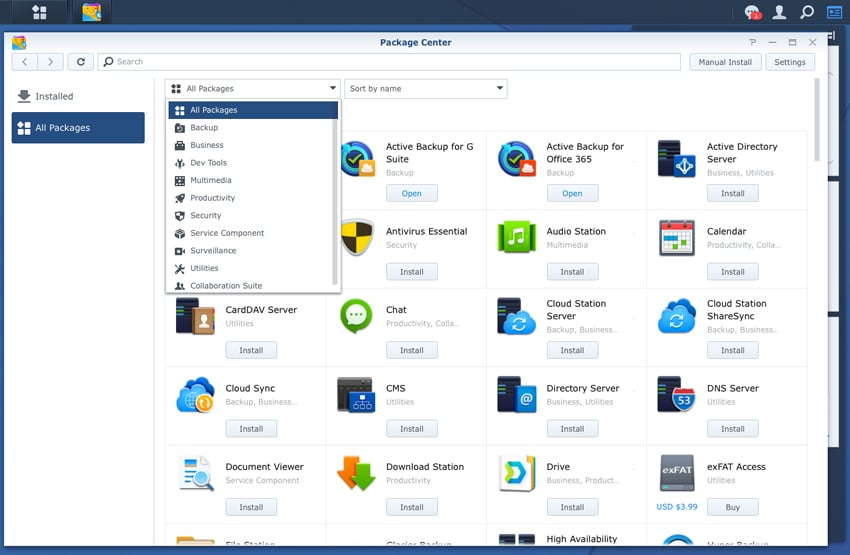The height and width of the screenshot is (555, 850).
Task: Select All Packages in the sidebar
Action: (x=78, y=128)
